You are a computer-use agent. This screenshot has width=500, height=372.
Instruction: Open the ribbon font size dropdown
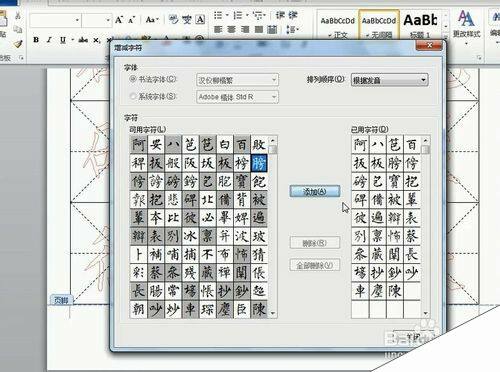(x=108, y=20)
